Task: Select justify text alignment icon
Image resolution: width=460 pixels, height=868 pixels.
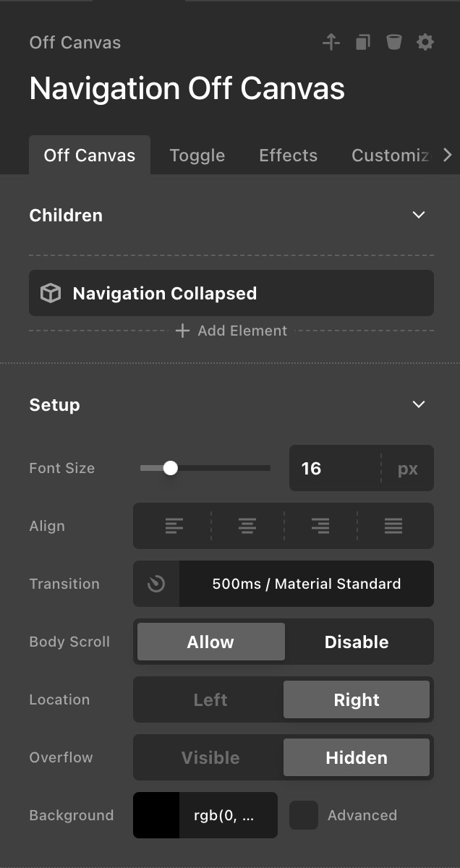Action: pyautogui.click(x=393, y=526)
